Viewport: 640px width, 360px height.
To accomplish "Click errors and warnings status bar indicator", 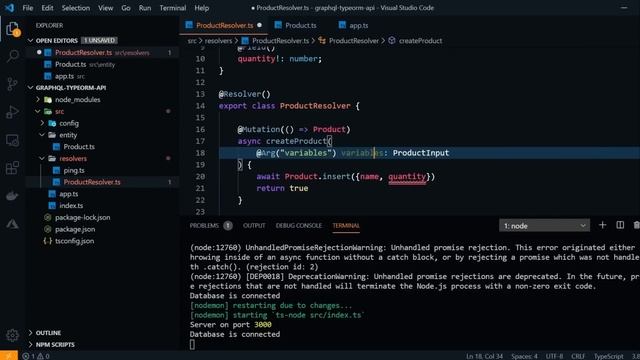I will click(x=36, y=356).
